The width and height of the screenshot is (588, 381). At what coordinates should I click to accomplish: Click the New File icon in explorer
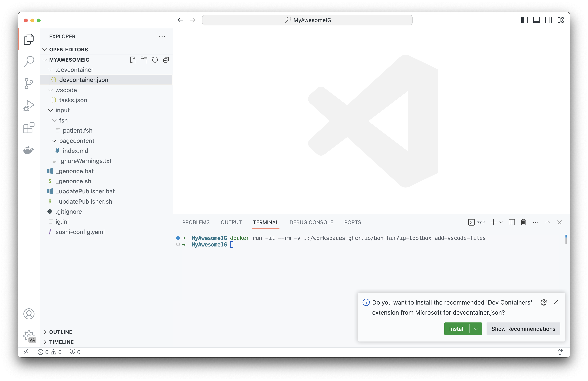tap(133, 60)
